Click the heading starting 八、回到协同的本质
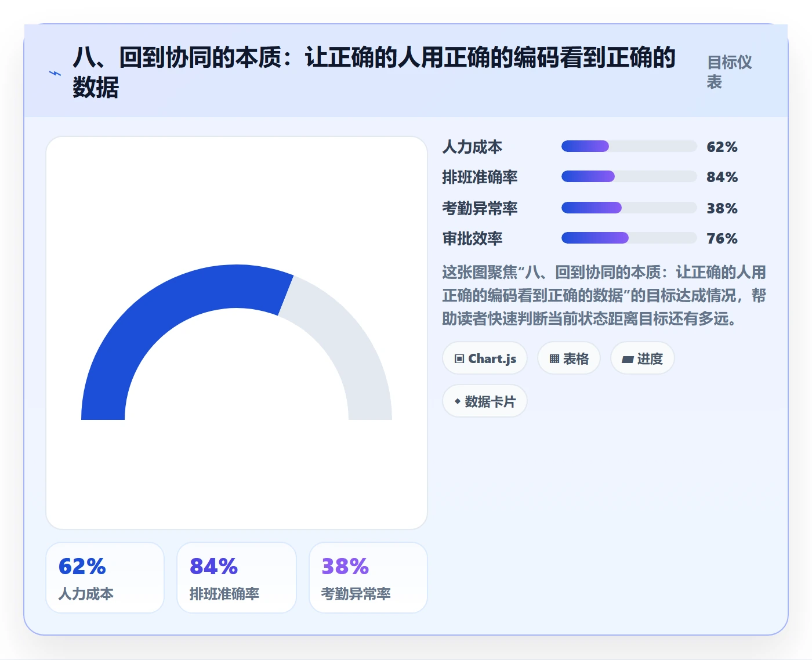The width and height of the screenshot is (812, 660). click(x=374, y=72)
